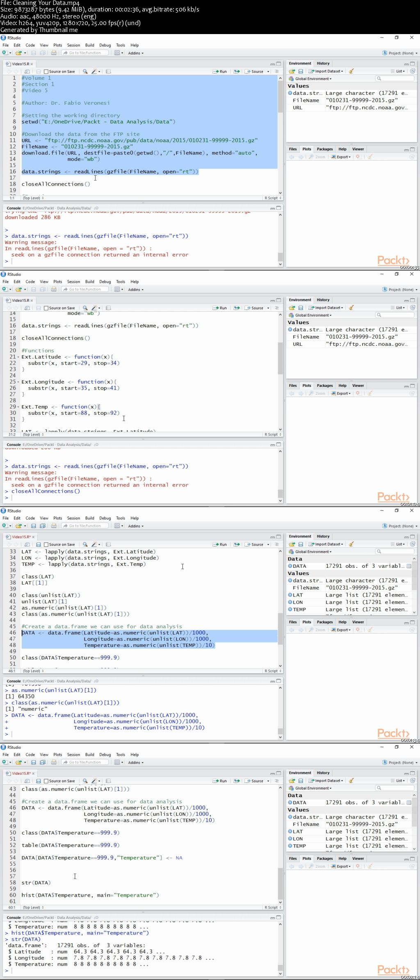Click Run button in the 00:00:33 frame's editor
This screenshot has height=980, width=420.
pyautogui.click(x=220, y=71)
